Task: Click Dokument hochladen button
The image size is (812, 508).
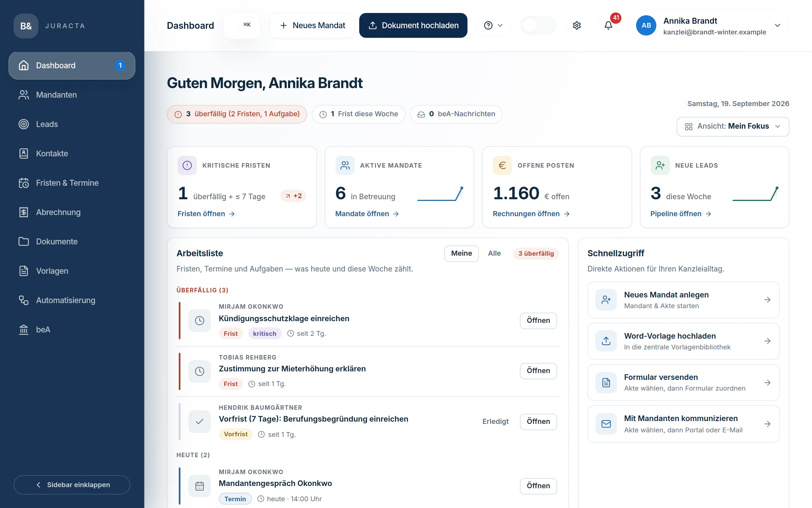Action: click(413, 25)
